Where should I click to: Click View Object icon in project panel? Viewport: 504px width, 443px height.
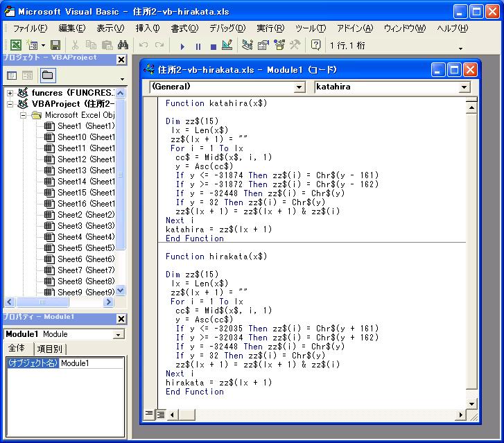27,76
